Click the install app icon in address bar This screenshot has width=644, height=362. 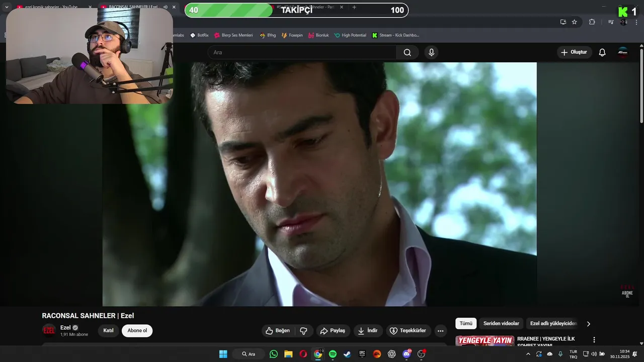point(563,22)
